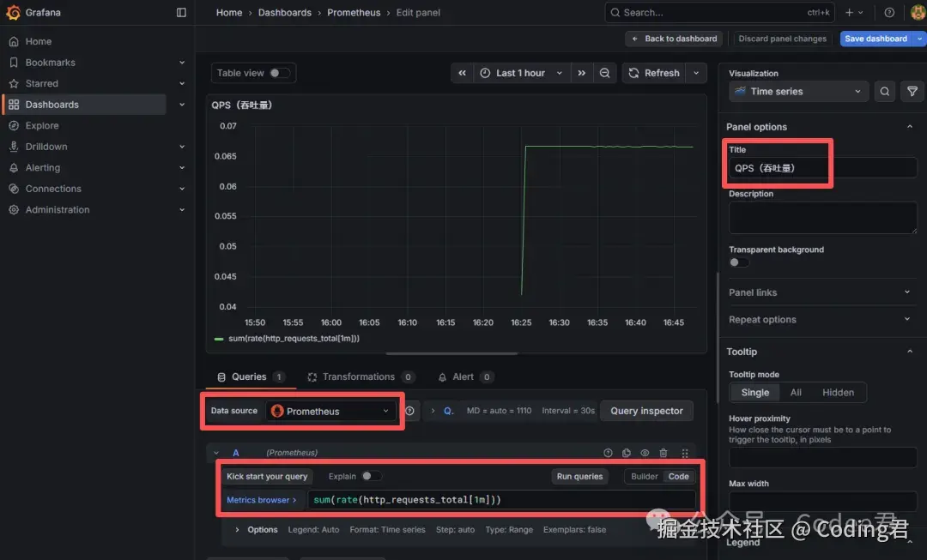
Task: Switch to the Queries tab
Action: coord(251,376)
